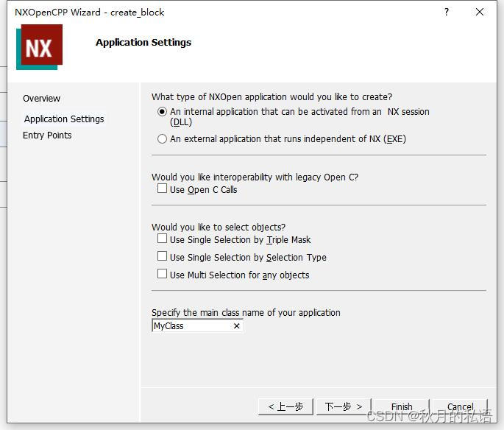Check Use Single Selection by Selection Type
The image size is (504, 430).
point(162,256)
